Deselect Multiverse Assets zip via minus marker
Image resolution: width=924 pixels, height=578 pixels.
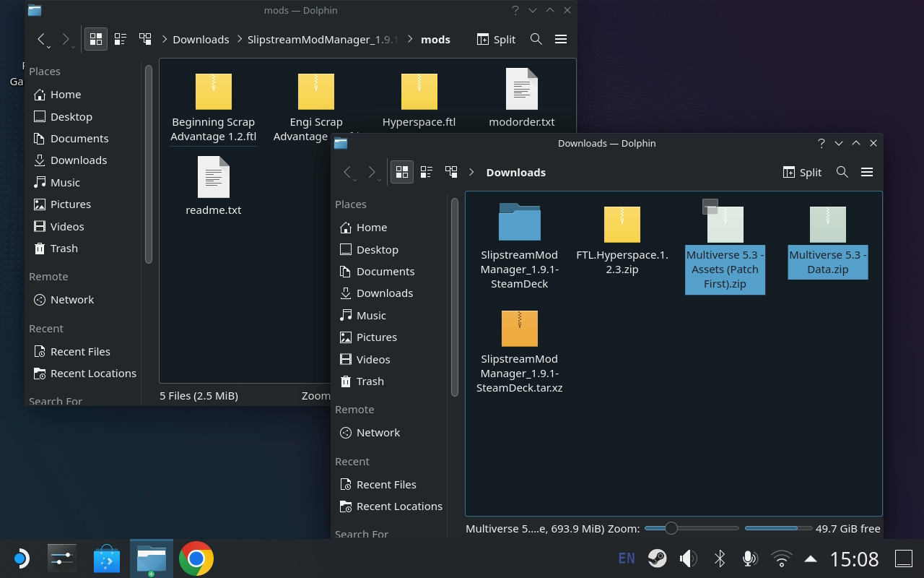pyautogui.click(x=710, y=207)
